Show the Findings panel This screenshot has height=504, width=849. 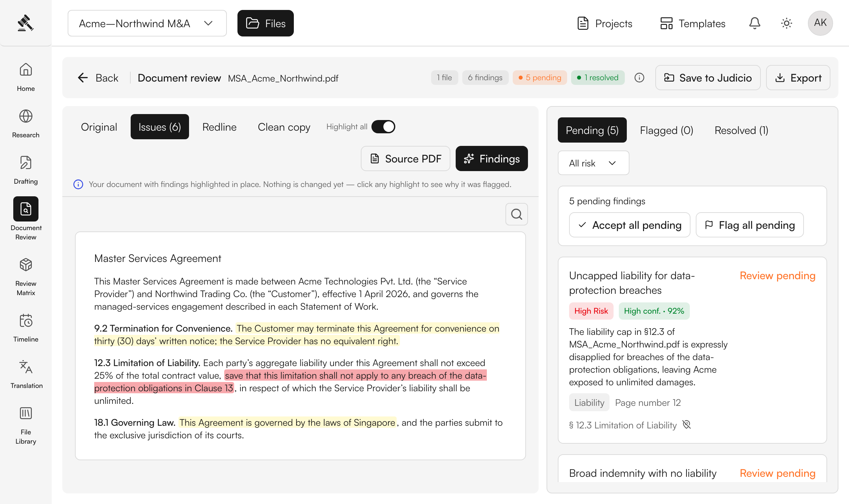point(492,158)
